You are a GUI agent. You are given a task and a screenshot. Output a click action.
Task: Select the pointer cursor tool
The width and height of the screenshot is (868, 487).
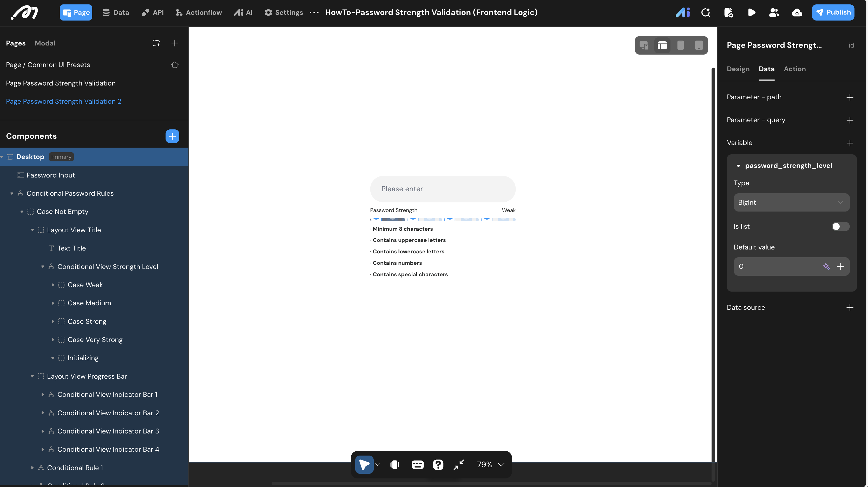point(364,465)
